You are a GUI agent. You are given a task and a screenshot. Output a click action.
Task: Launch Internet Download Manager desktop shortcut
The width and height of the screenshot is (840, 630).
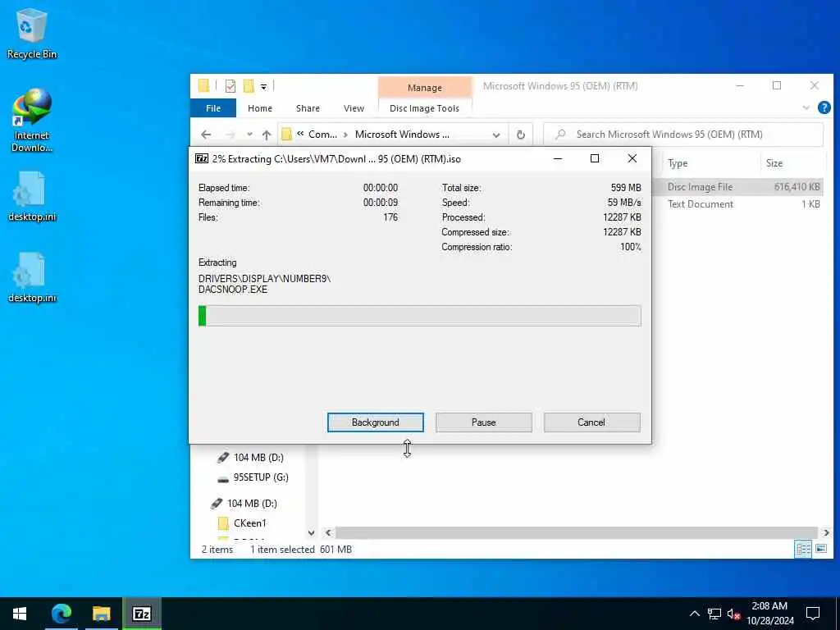coord(32,121)
